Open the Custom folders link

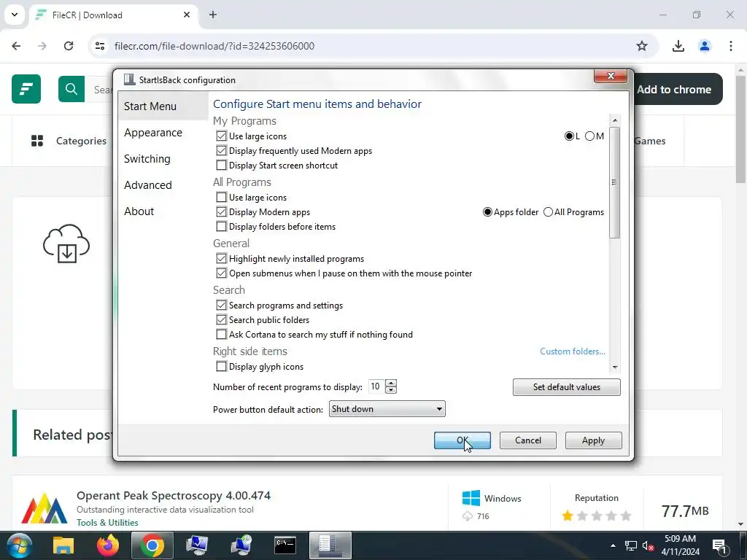coord(573,351)
